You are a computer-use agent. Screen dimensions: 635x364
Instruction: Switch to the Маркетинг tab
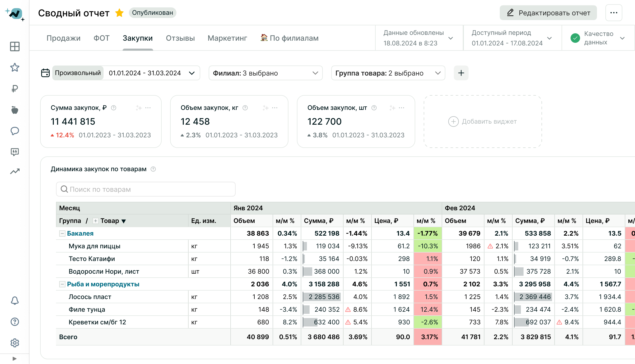pyautogui.click(x=227, y=38)
